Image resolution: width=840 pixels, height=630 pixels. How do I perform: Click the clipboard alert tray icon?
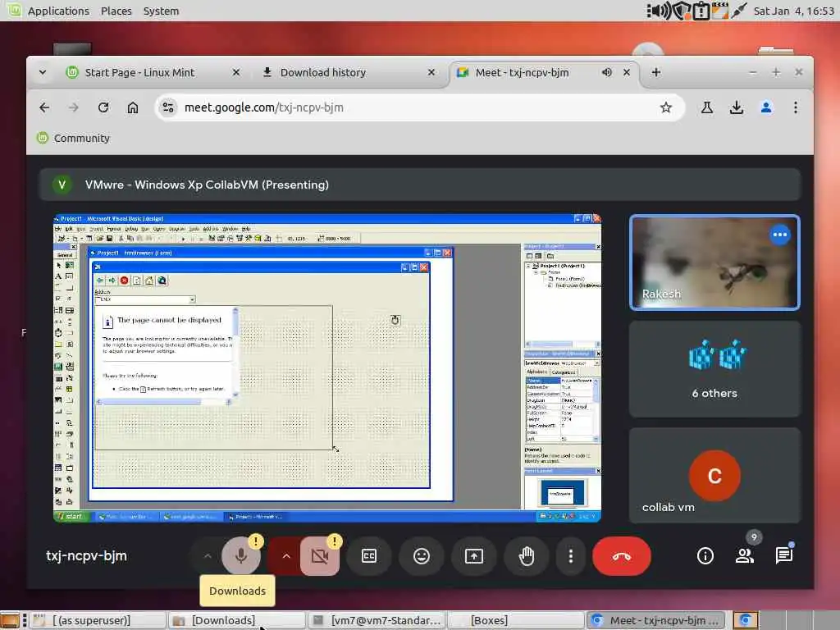click(701, 11)
